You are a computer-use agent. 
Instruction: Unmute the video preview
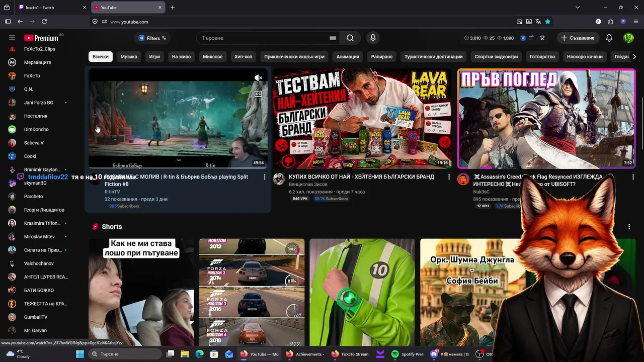coord(258,77)
